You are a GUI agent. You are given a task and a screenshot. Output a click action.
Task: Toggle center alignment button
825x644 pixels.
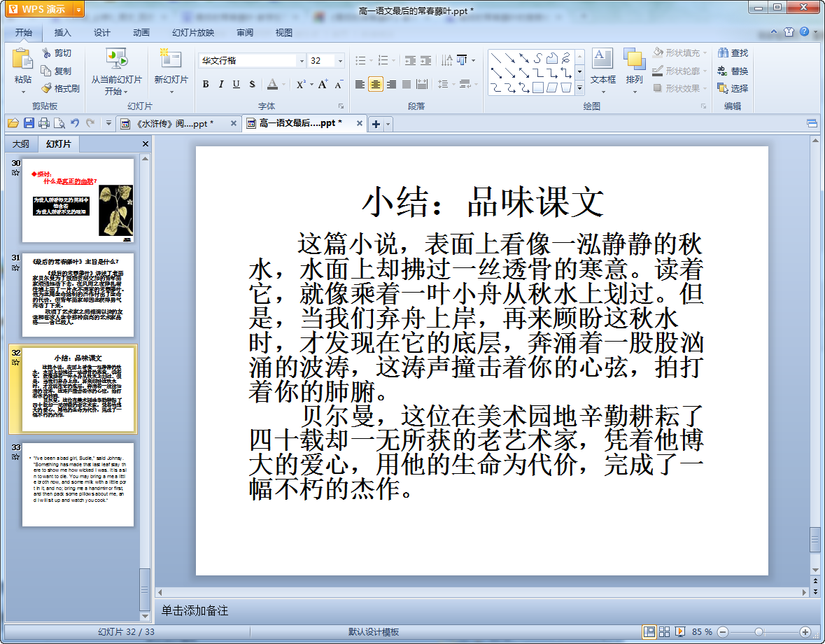[x=376, y=84]
